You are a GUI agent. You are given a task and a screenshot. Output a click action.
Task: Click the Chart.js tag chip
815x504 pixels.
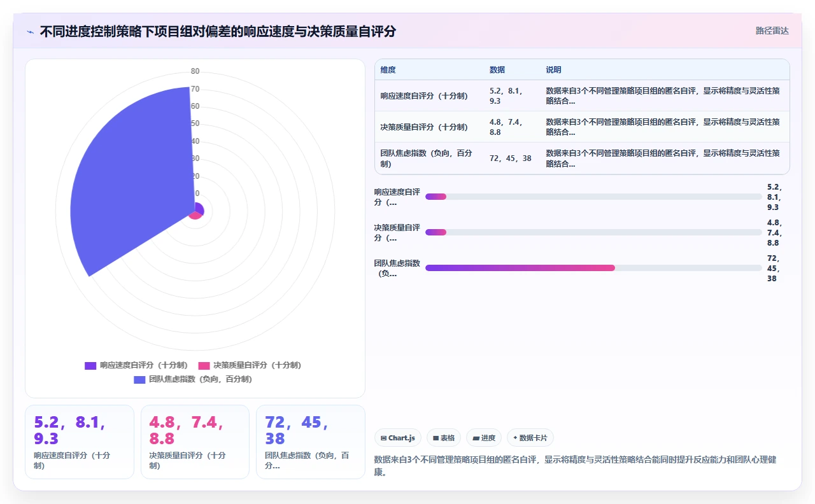pos(398,438)
